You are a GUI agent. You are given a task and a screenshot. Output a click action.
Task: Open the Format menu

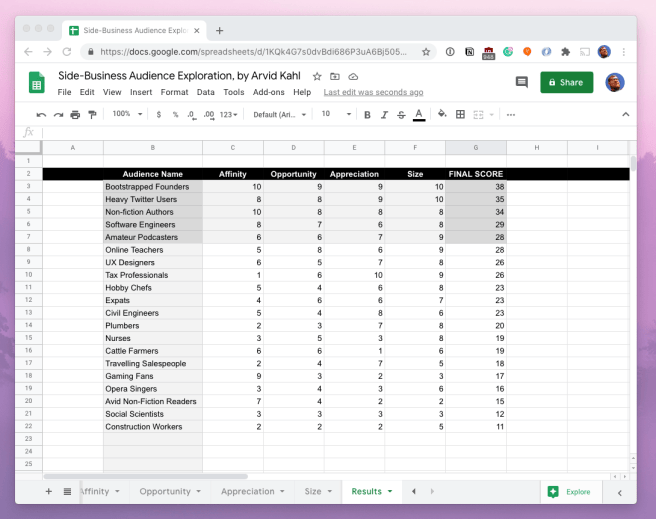tap(174, 92)
